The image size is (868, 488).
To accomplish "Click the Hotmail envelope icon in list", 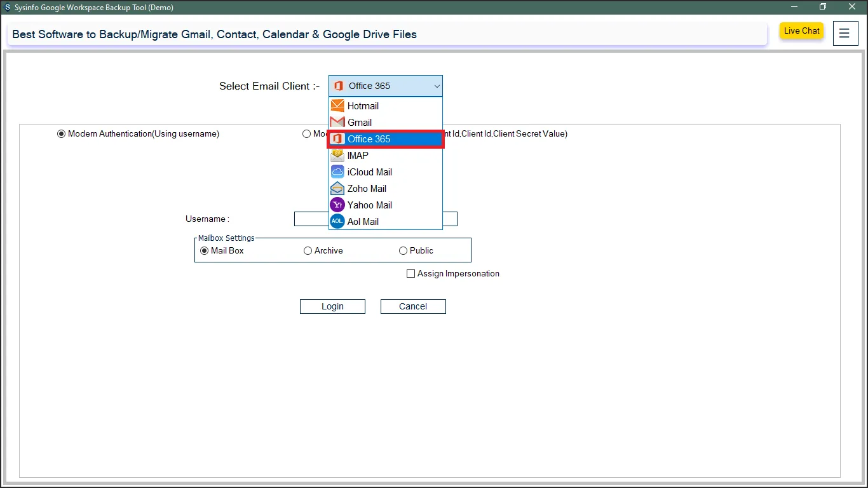I will 337,106.
